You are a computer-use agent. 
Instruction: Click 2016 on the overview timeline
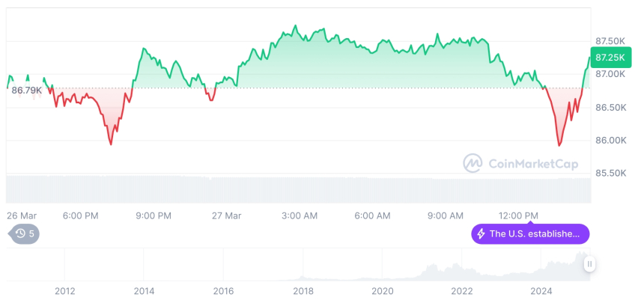coord(223,291)
